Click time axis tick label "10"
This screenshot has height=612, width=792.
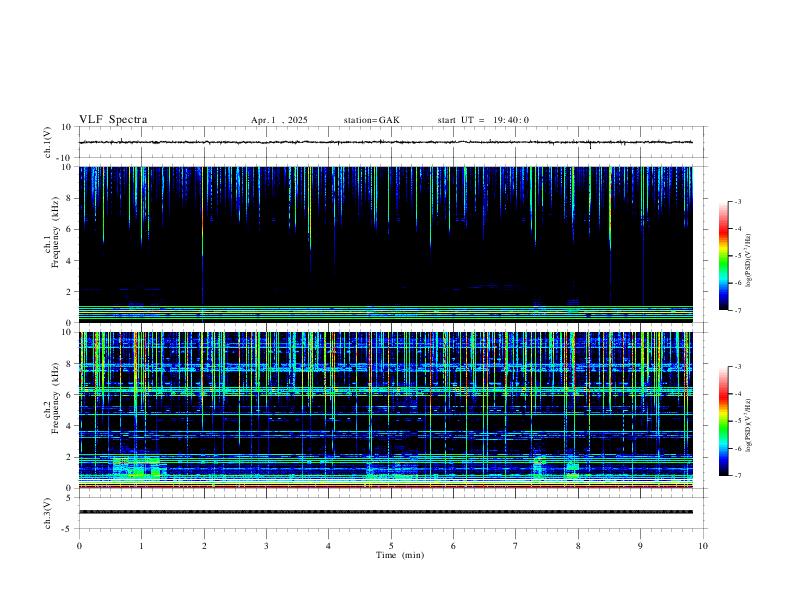[x=703, y=546]
